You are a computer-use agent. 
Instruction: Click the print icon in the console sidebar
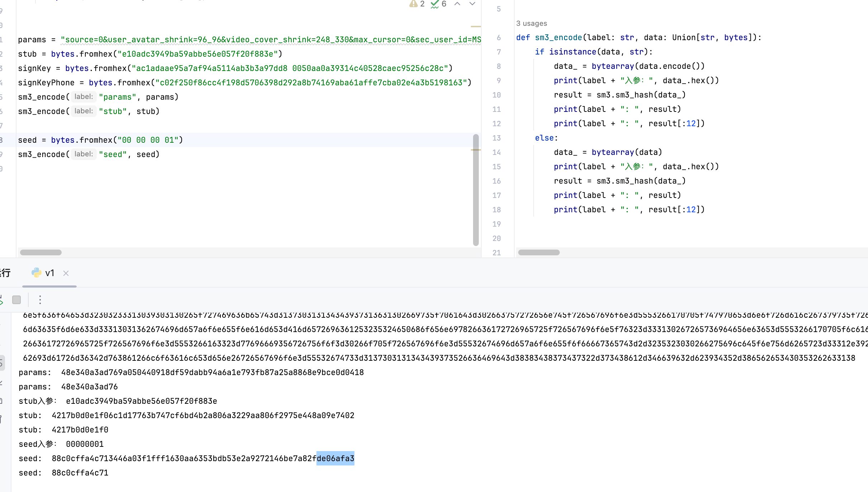click(x=1, y=401)
